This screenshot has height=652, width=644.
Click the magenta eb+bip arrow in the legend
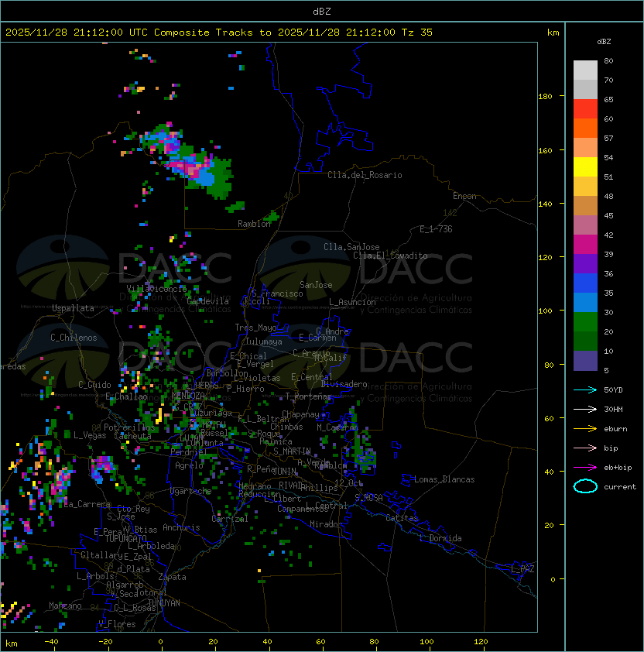click(x=585, y=468)
